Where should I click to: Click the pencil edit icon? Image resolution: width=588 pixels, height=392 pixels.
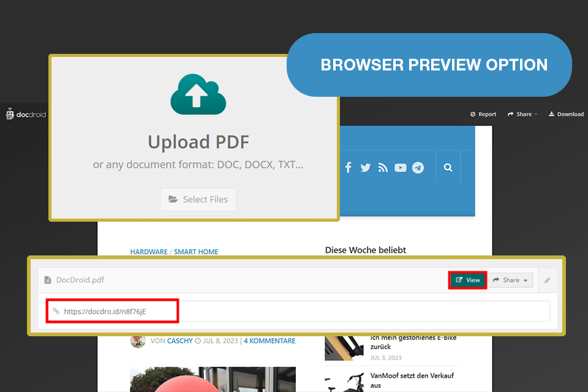click(547, 280)
